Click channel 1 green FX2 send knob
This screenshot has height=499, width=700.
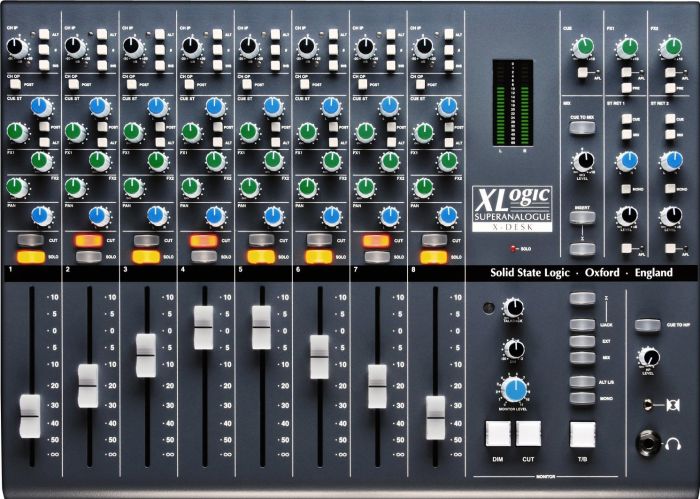point(17,187)
